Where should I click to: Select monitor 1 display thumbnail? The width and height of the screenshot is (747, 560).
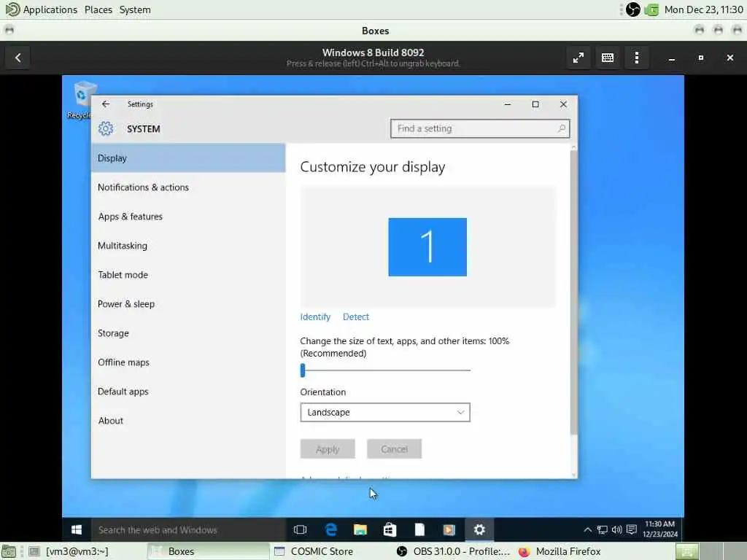427,247
